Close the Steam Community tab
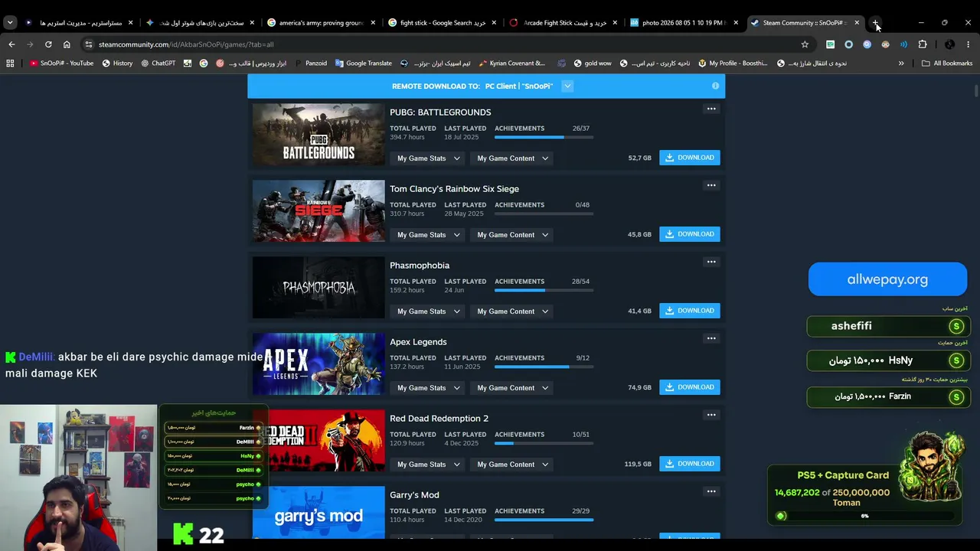Screen dimensions: 980x551 point(857,23)
